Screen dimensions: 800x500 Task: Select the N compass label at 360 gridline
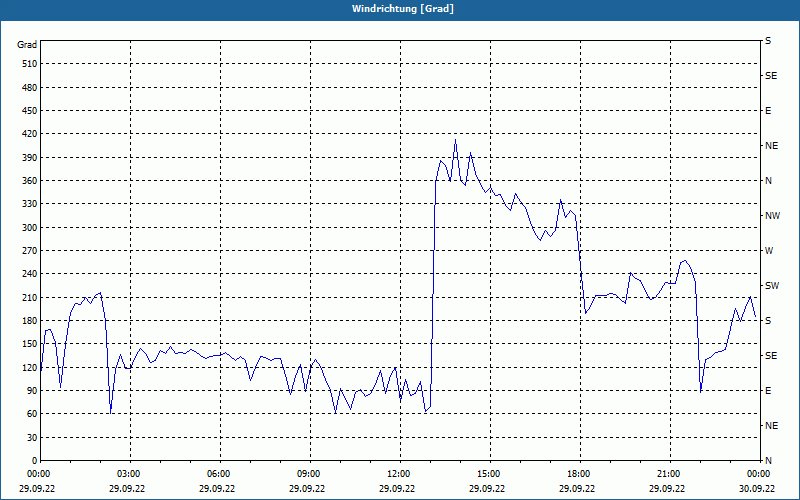[768, 181]
